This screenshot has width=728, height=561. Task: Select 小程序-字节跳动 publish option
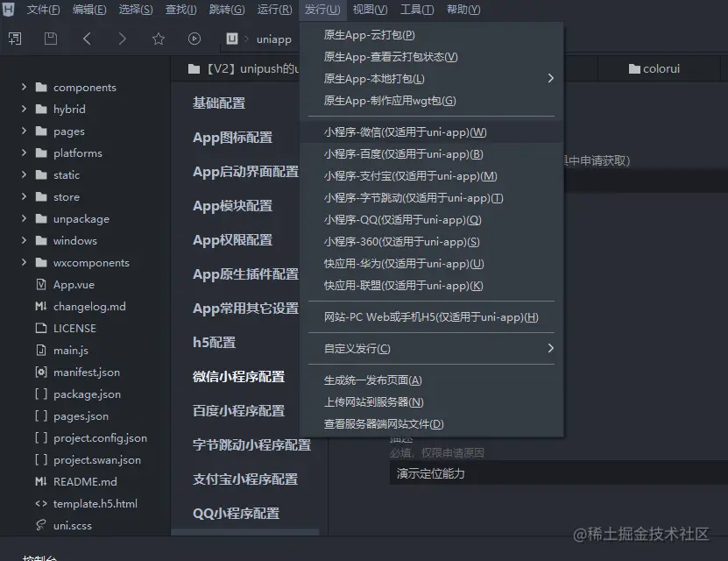pos(432,198)
